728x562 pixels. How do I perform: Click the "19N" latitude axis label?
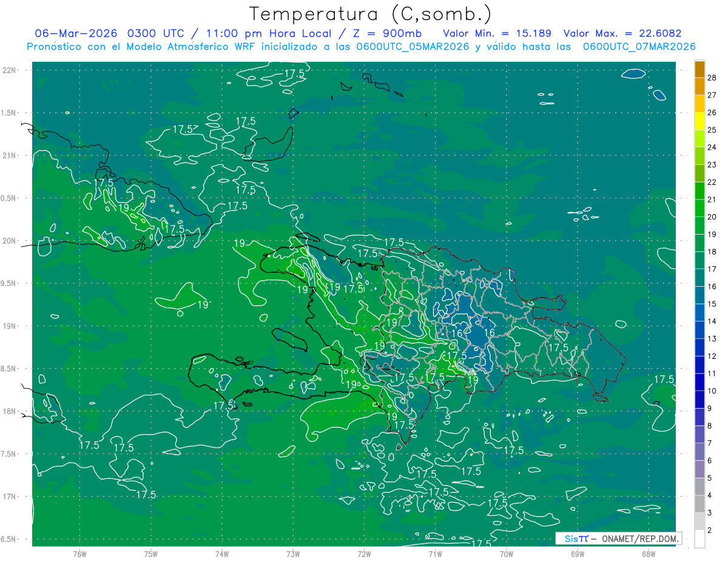coord(10,326)
